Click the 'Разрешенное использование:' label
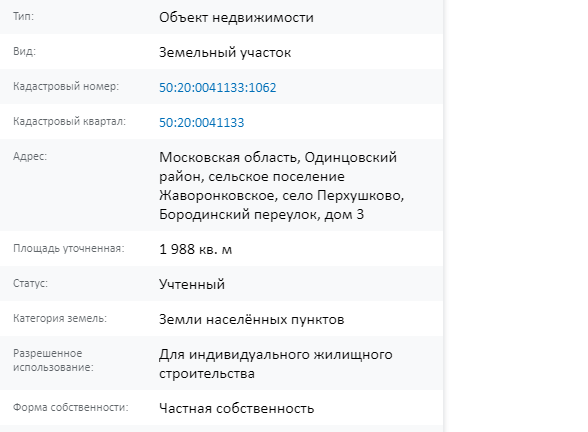Screen dimensions: 588x432 tap(53, 360)
